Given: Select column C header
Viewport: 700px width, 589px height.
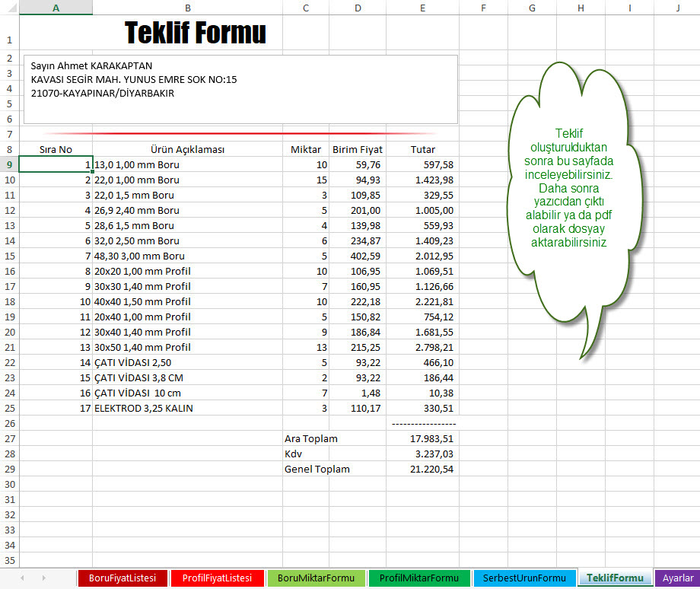Looking at the screenshot, I should [x=306, y=8].
